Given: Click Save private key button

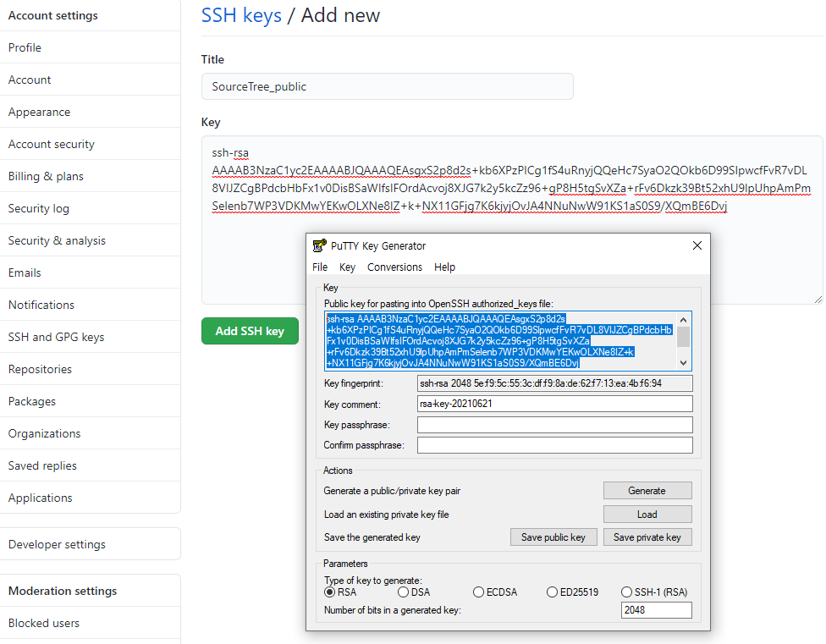Looking at the screenshot, I should [647, 537].
